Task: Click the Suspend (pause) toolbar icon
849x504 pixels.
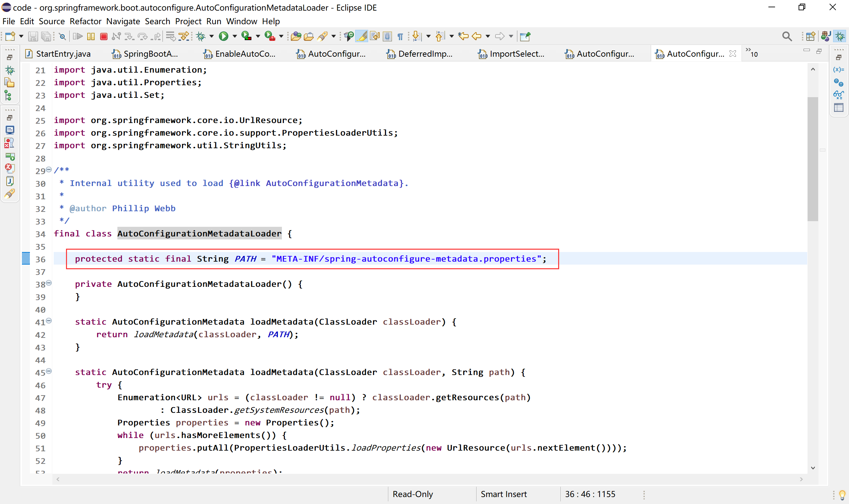Action: click(91, 36)
